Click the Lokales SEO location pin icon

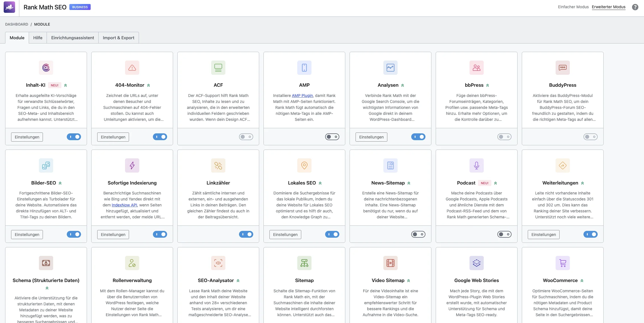(x=304, y=165)
